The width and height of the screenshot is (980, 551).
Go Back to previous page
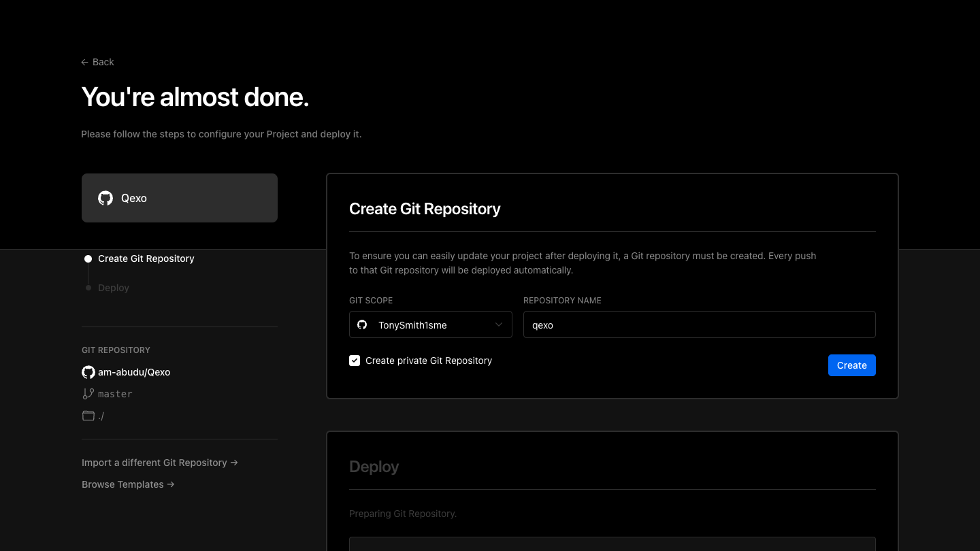click(x=103, y=62)
